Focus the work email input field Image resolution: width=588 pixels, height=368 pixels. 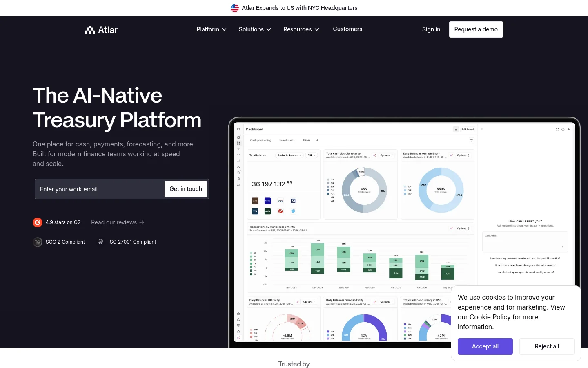100,189
